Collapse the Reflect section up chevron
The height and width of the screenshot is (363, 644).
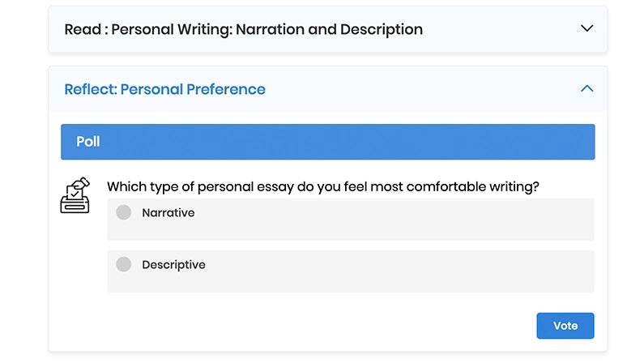(x=587, y=88)
